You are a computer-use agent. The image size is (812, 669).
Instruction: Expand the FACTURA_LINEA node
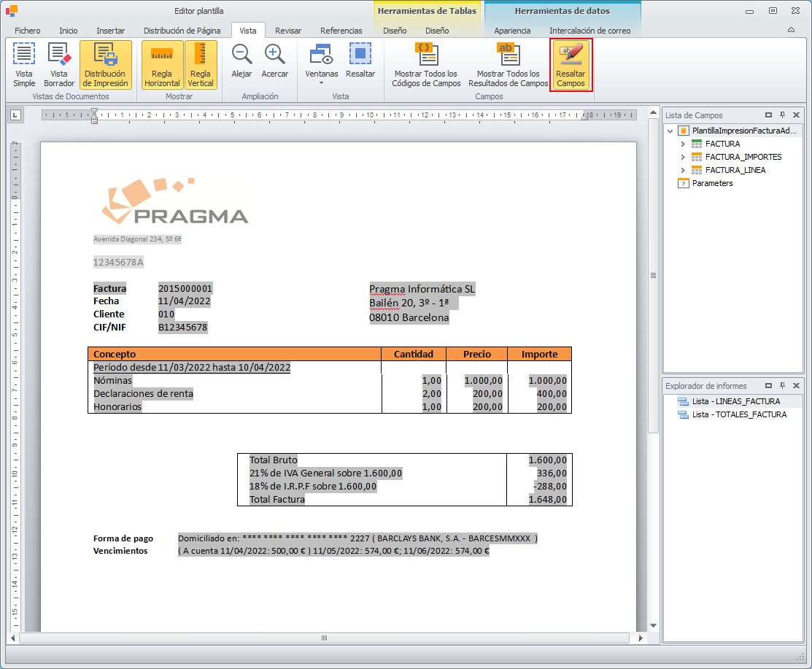tap(683, 170)
